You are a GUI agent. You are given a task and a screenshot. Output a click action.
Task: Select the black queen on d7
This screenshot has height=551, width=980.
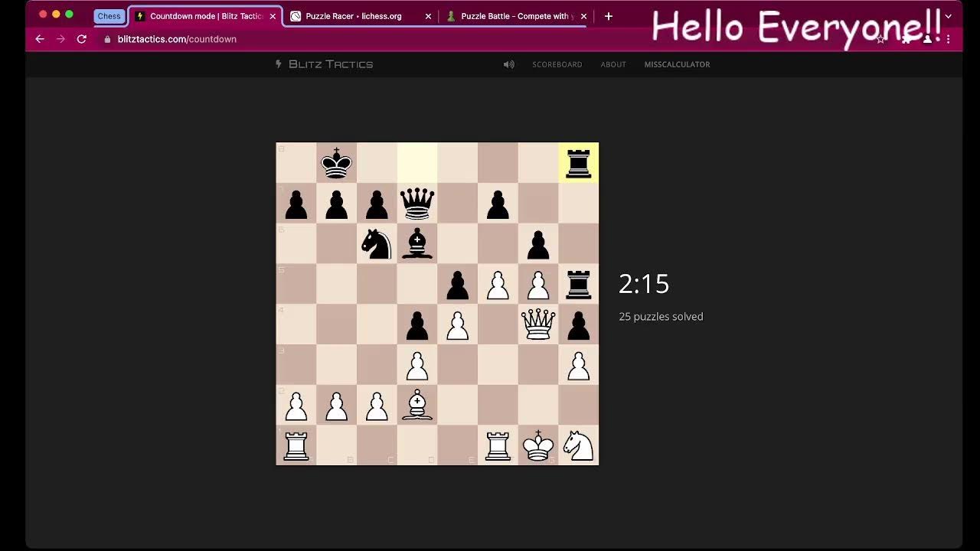[x=417, y=204]
